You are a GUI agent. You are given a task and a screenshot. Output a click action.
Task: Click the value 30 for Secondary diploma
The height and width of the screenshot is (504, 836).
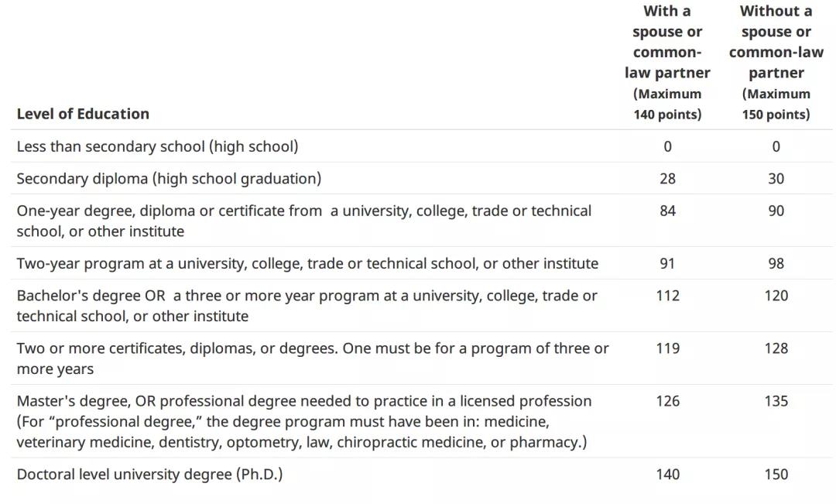776,178
